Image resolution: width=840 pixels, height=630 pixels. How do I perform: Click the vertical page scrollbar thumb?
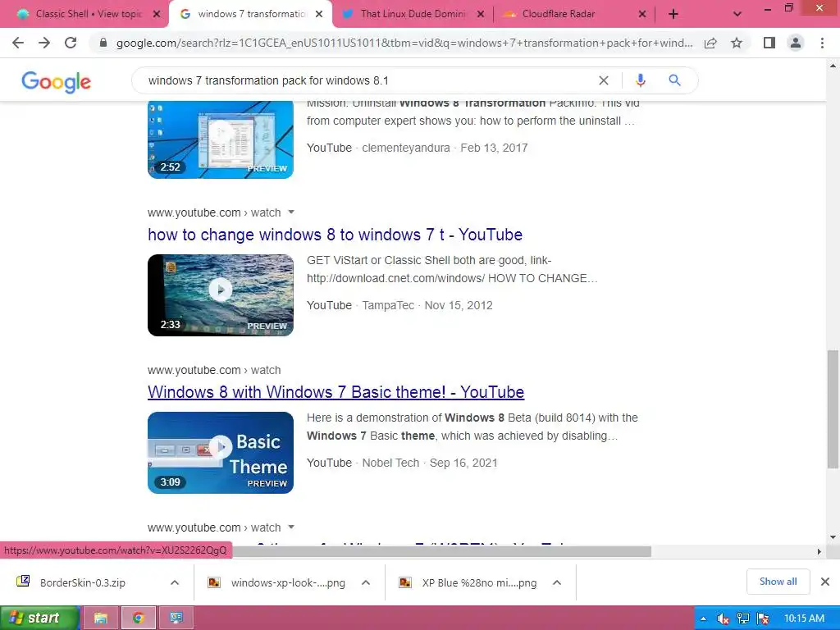coord(833,409)
